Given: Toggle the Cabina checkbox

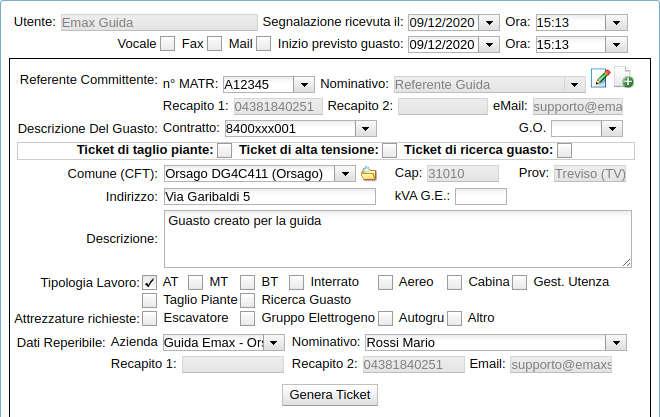Looking at the screenshot, I should (455, 282).
